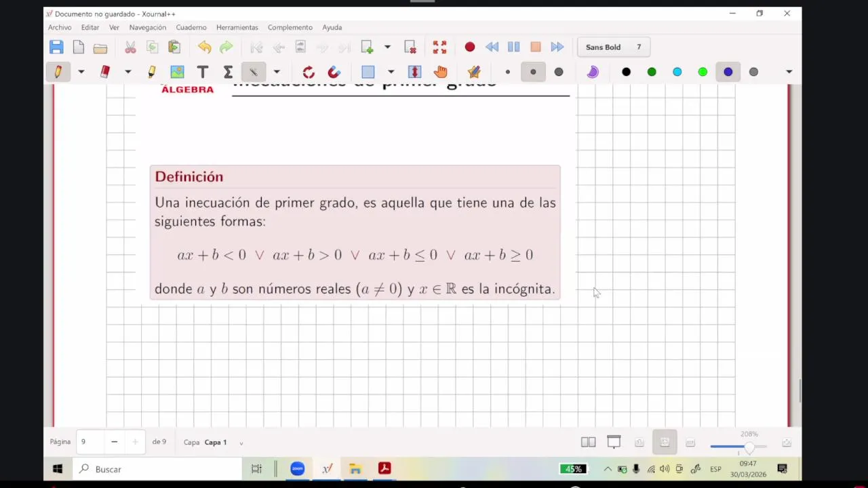Screen dimensions: 868x488
Task: Open the Eraser options dropdown
Action: click(127, 72)
